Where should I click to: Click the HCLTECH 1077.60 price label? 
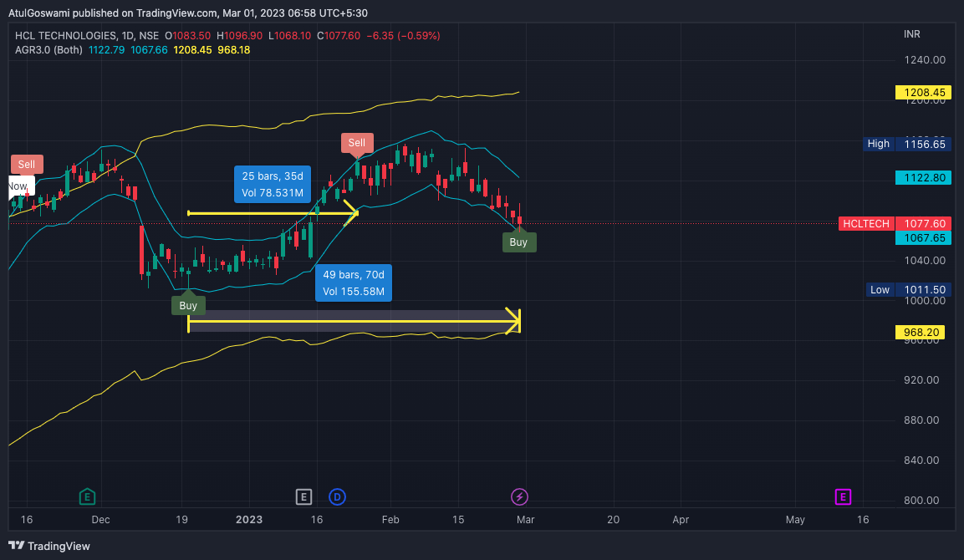[895, 224]
